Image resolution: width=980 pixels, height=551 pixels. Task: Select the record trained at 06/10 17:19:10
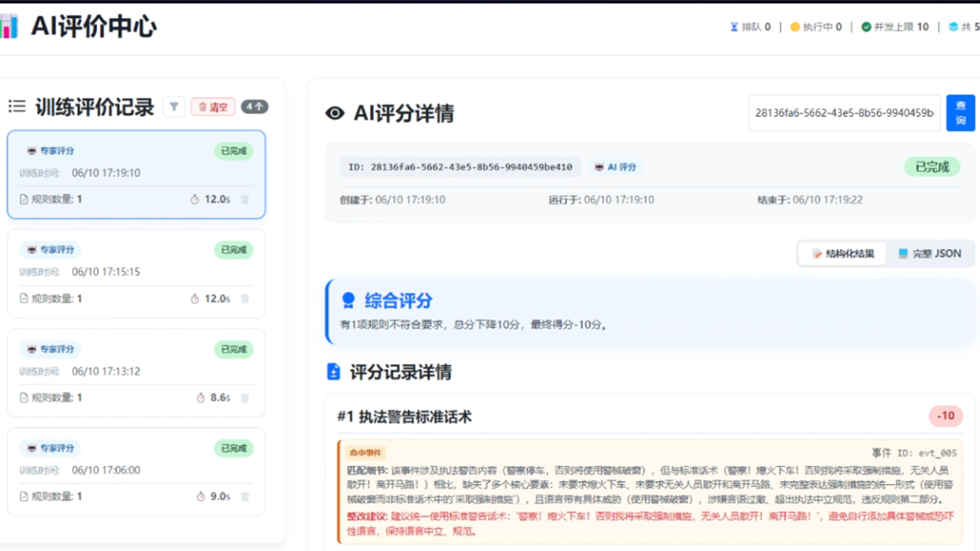pyautogui.click(x=136, y=174)
